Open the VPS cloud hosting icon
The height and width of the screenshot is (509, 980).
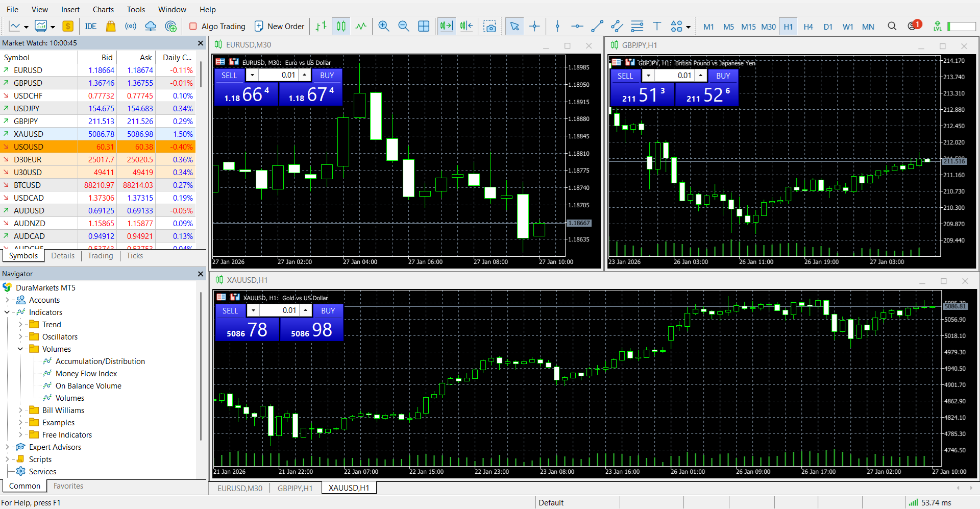[151, 26]
